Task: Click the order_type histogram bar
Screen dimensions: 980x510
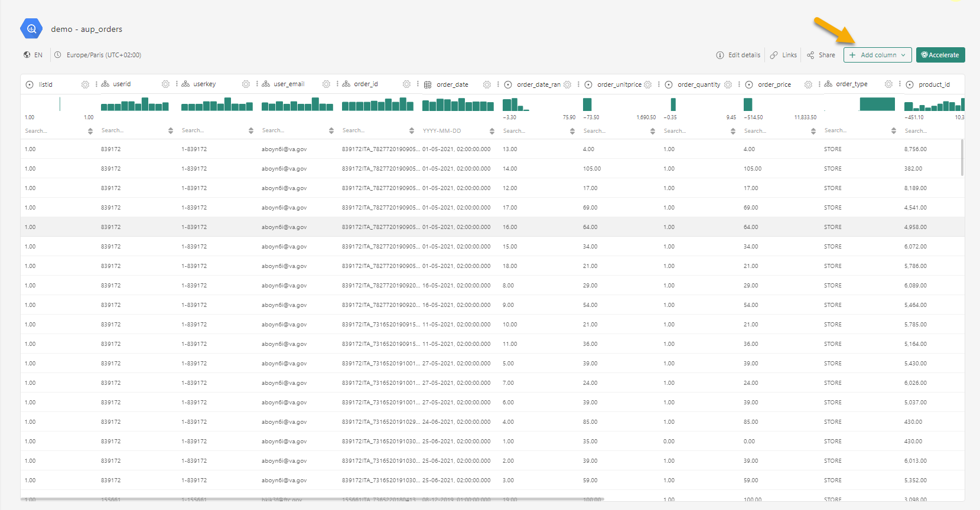Action: [x=877, y=104]
